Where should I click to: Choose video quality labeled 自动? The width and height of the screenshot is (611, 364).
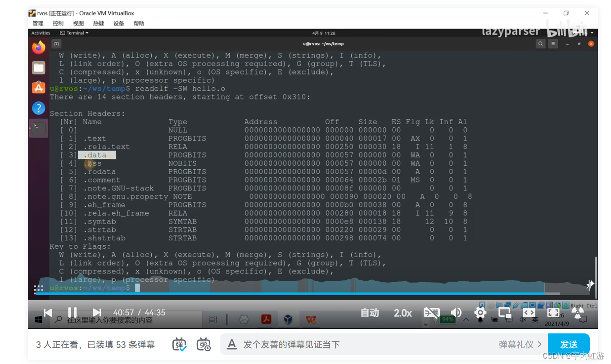point(370,313)
